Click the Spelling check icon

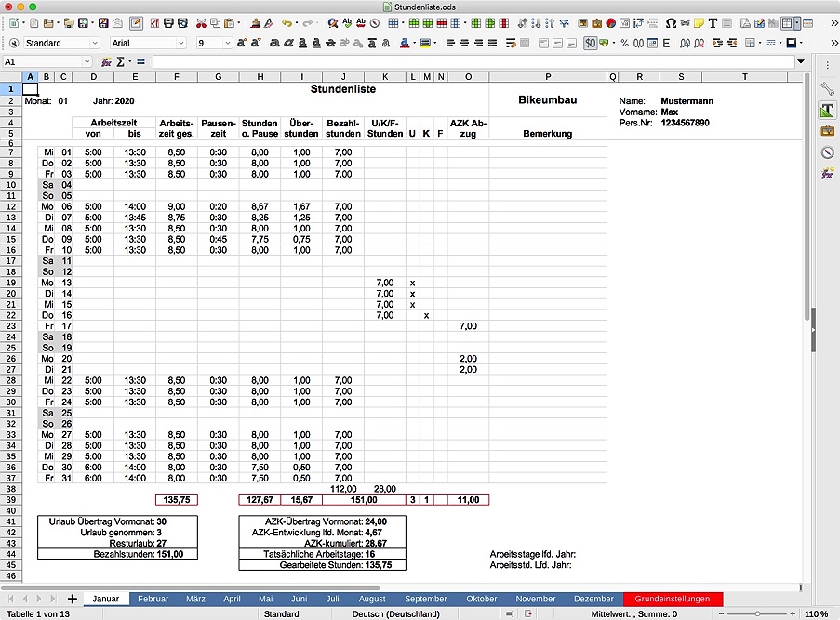[x=347, y=23]
